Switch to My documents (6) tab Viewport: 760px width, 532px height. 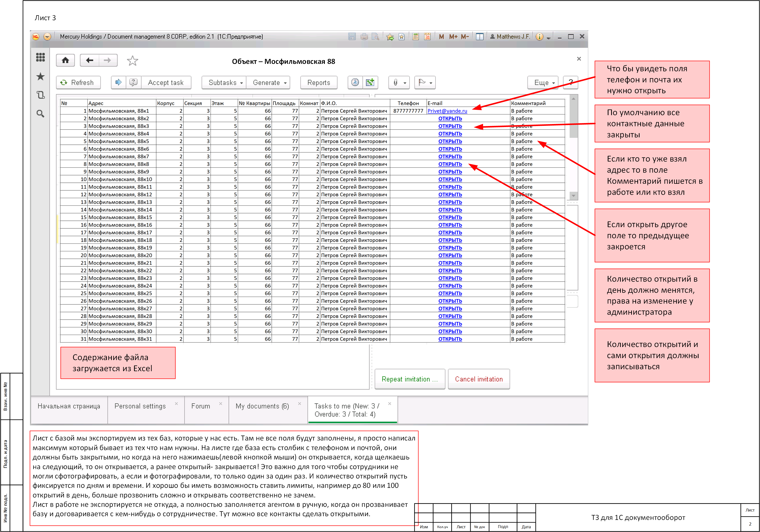click(262, 406)
